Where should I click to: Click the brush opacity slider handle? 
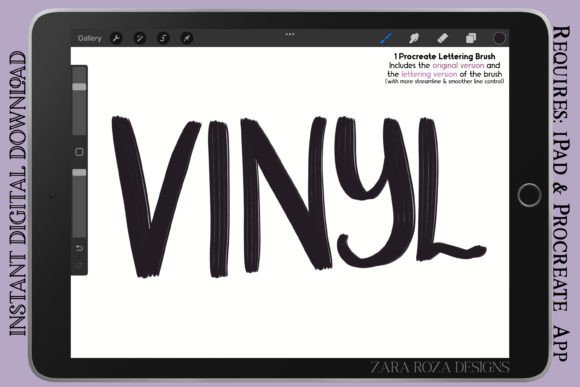coord(79,172)
